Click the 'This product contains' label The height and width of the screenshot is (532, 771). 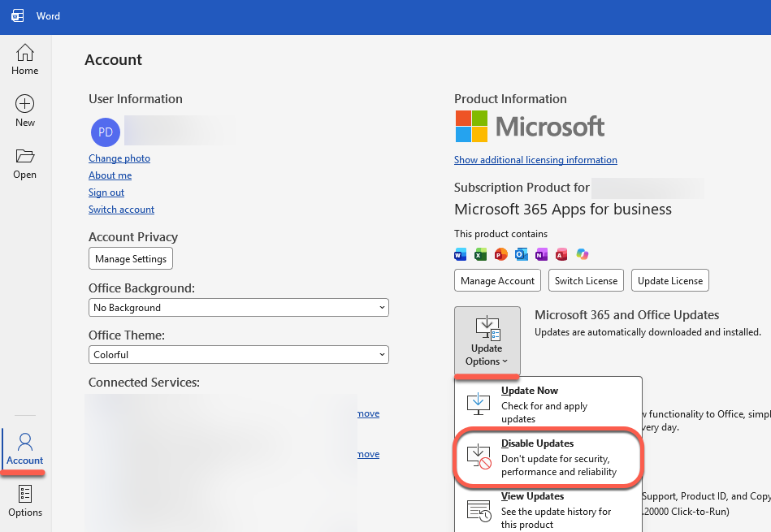[500, 234]
